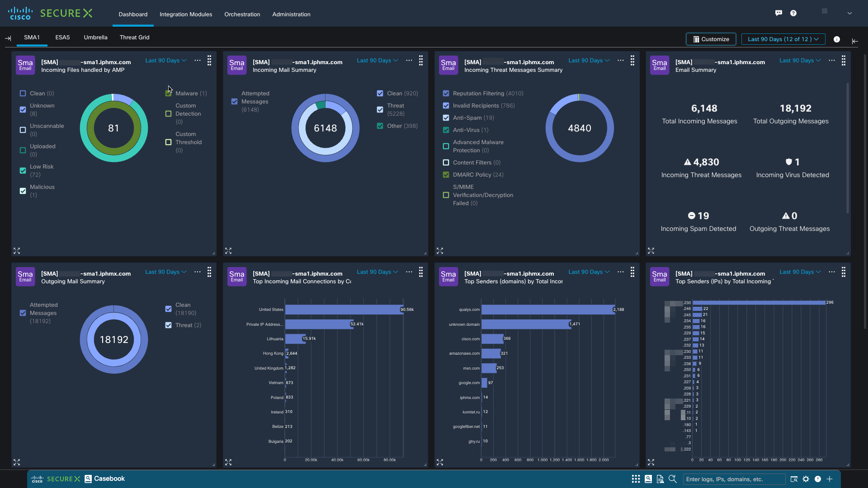Open the ellipsis menu on Incoming Mail Summary
The image size is (868, 488).
tap(409, 60)
